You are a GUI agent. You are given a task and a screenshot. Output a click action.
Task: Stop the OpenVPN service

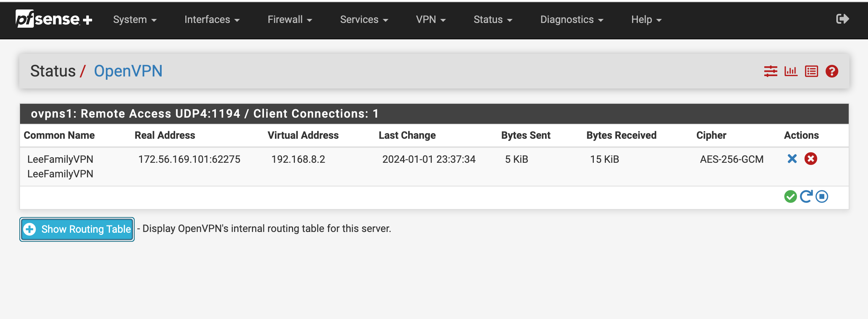click(822, 197)
